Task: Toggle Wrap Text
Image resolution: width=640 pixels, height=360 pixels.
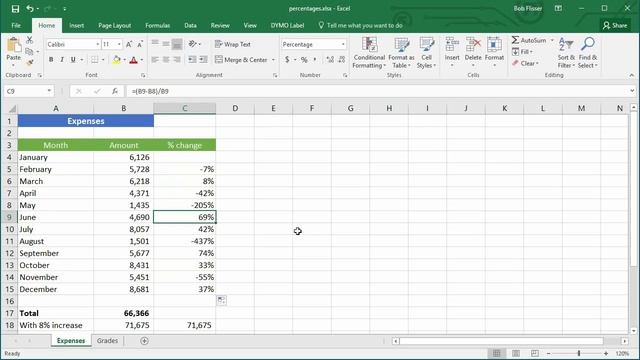Action: click(233, 44)
